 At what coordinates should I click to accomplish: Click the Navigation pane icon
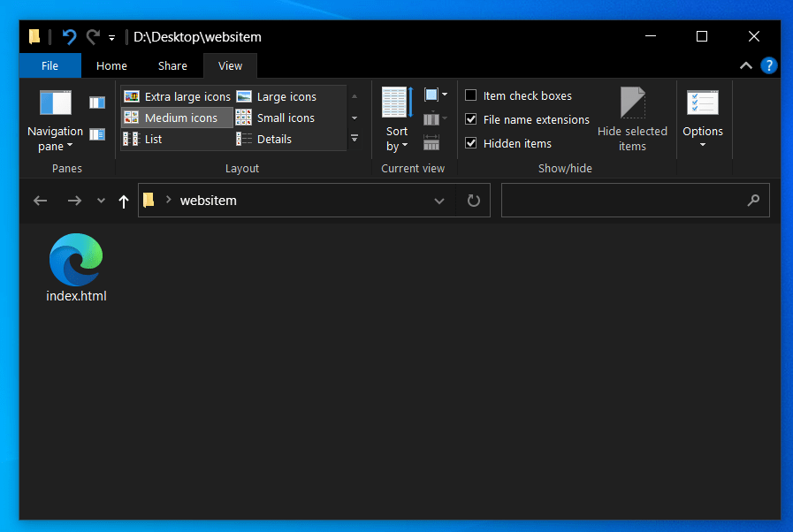pos(55,104)
